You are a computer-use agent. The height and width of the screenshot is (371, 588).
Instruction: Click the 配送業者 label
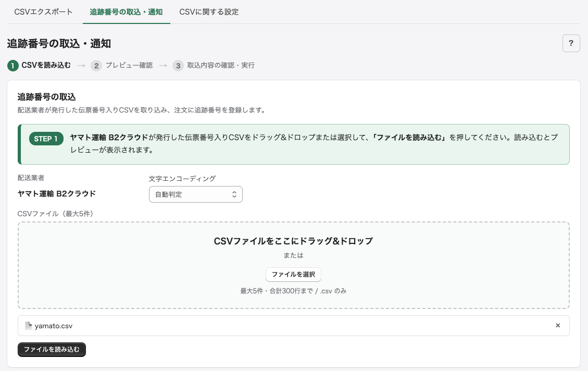tap(31, 178)
